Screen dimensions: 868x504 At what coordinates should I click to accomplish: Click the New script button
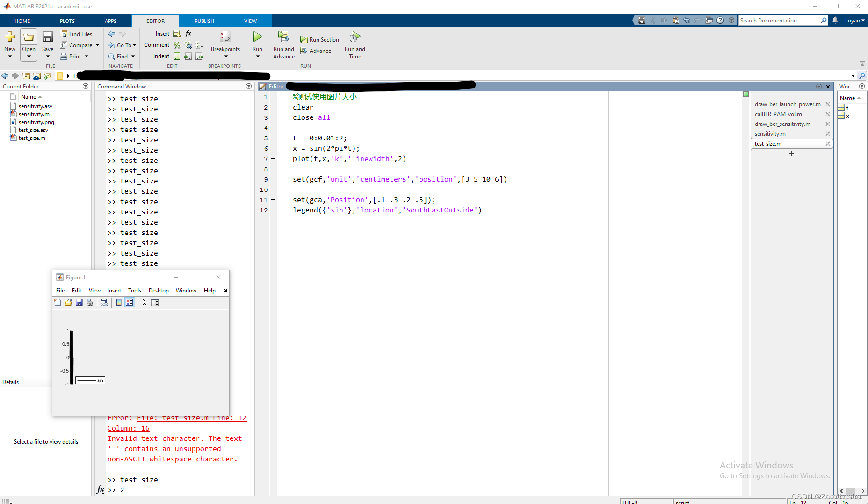[10, 44]
